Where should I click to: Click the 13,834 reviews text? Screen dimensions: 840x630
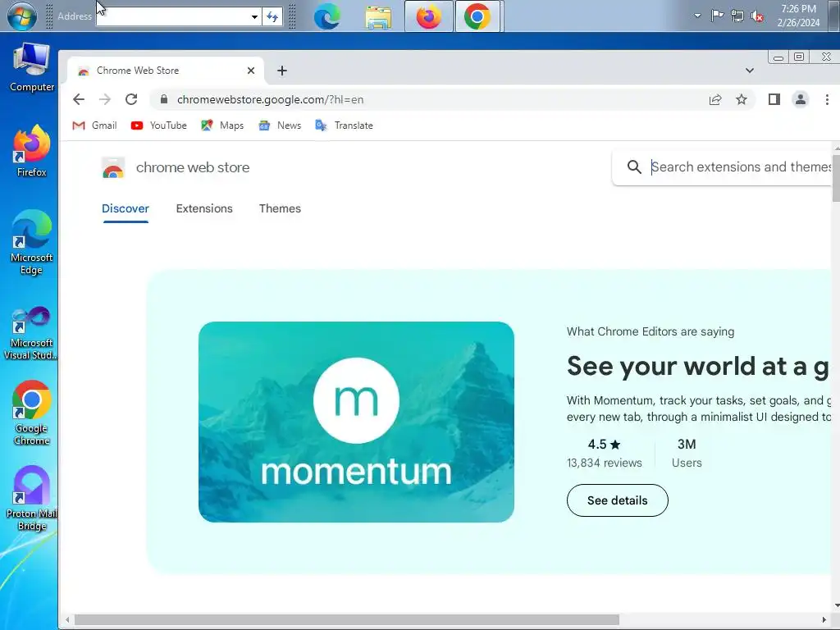[605, 463]
